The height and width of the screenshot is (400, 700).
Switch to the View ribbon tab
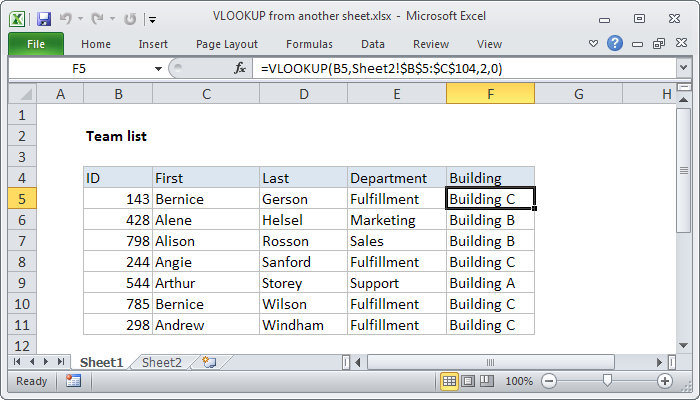pyautogui.click(x=489, y=44)
